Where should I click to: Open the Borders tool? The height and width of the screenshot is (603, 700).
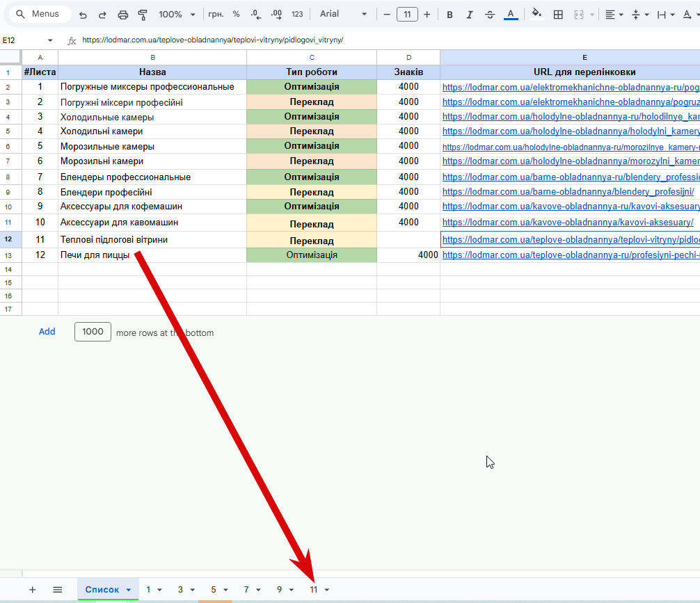coord(558,15)
